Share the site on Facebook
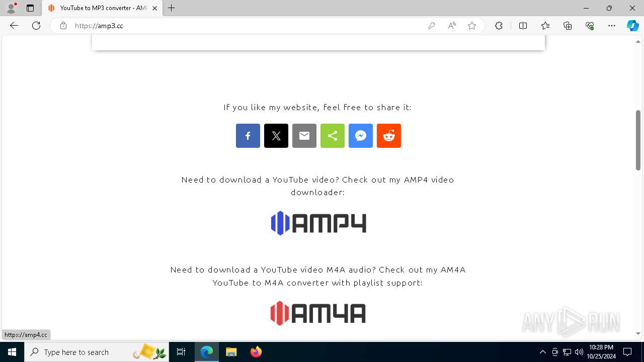644x362 pixels. (248, 136)
